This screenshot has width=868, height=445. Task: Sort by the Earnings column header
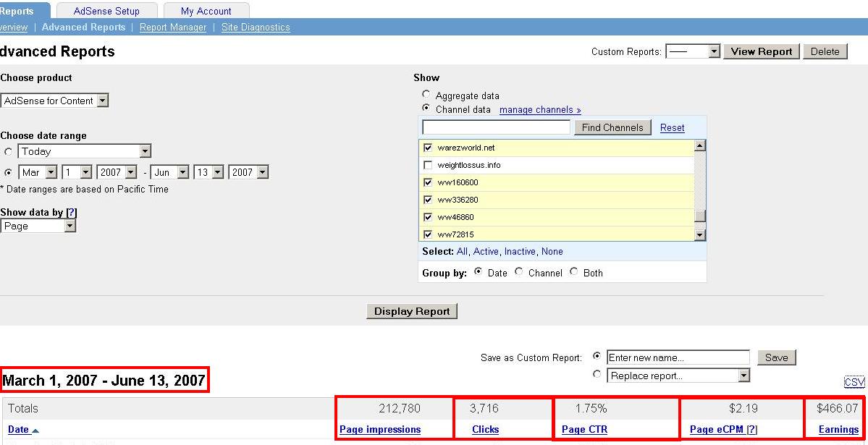838,430
